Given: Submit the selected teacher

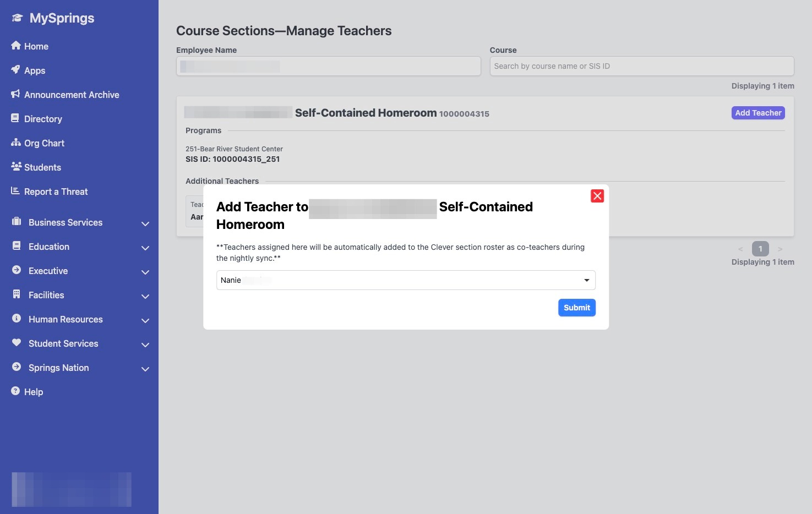Looking at the screenshot, I should pyautogui.click(x=576, y=308).
